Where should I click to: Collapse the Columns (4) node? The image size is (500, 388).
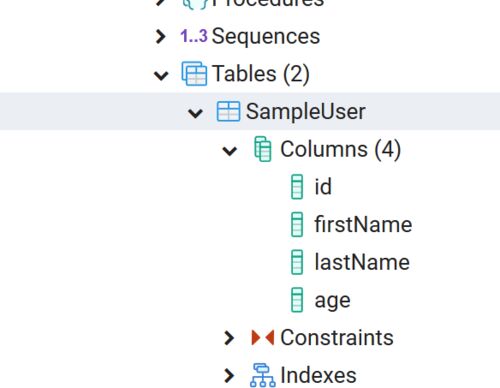tap(230, 151)
